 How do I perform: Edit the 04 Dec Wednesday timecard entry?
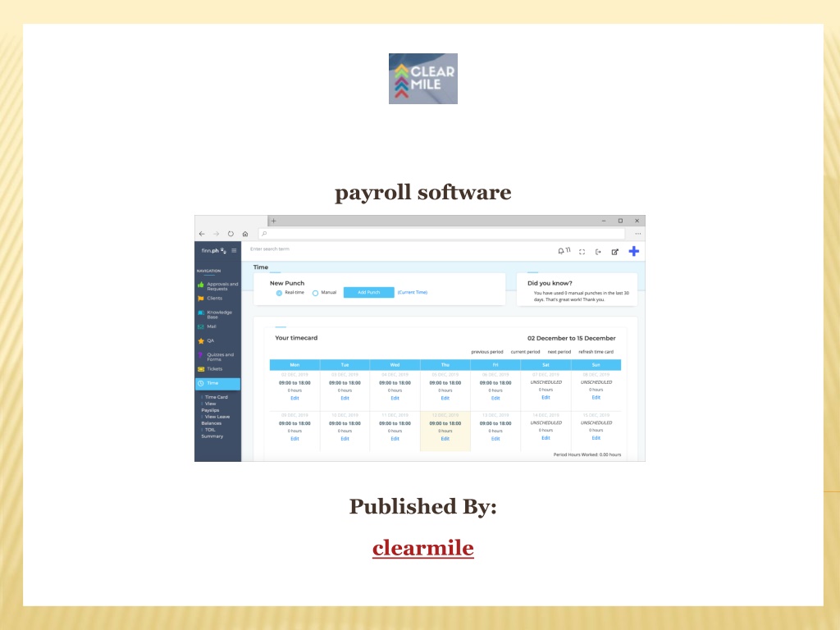(395, 398)
